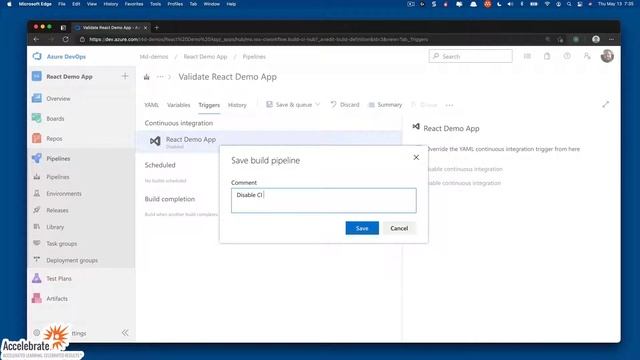The height and width of the screenshot is (360, 640).
Task: Collapse the sidebar with double chevron
Action: pyautogui.click(x=125, y=333)
